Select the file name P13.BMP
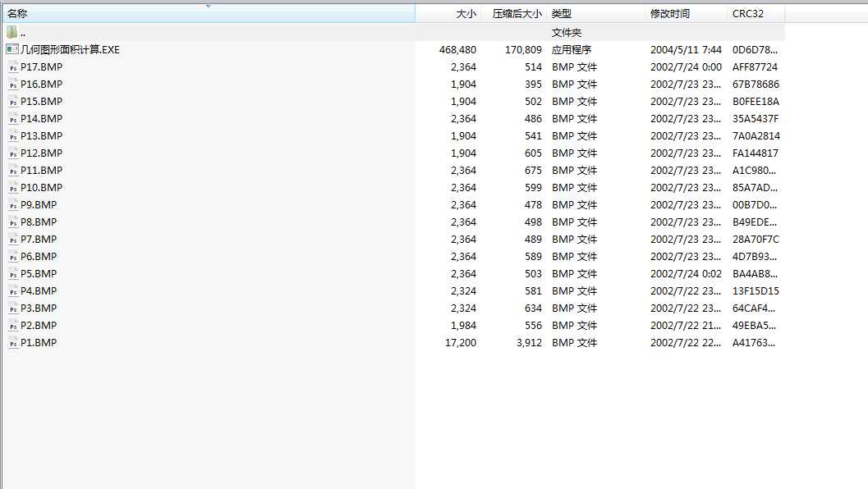The width and height of the screenshot is (868, 489). pyautogui.click(x=42, y=135)
